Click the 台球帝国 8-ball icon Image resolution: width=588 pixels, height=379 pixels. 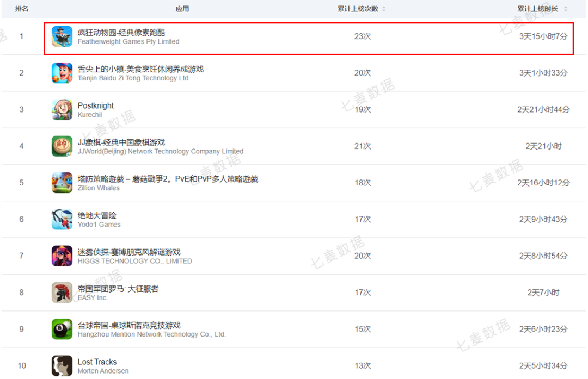[62, 329]
